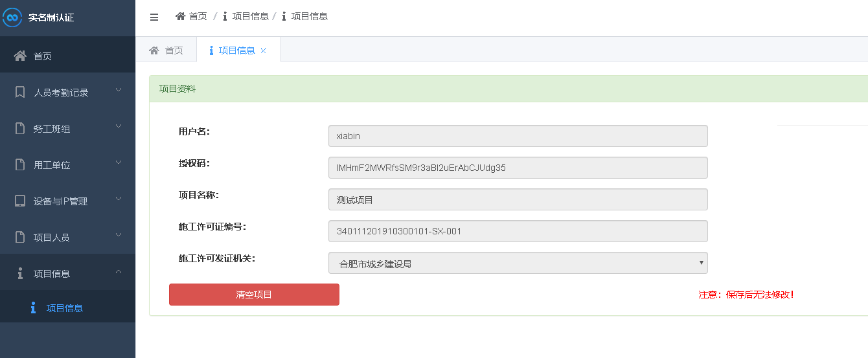This screenshot has height=358, width=868.
Task: Click the file icon beside 务工班组
Action: [x=20, y=128]
